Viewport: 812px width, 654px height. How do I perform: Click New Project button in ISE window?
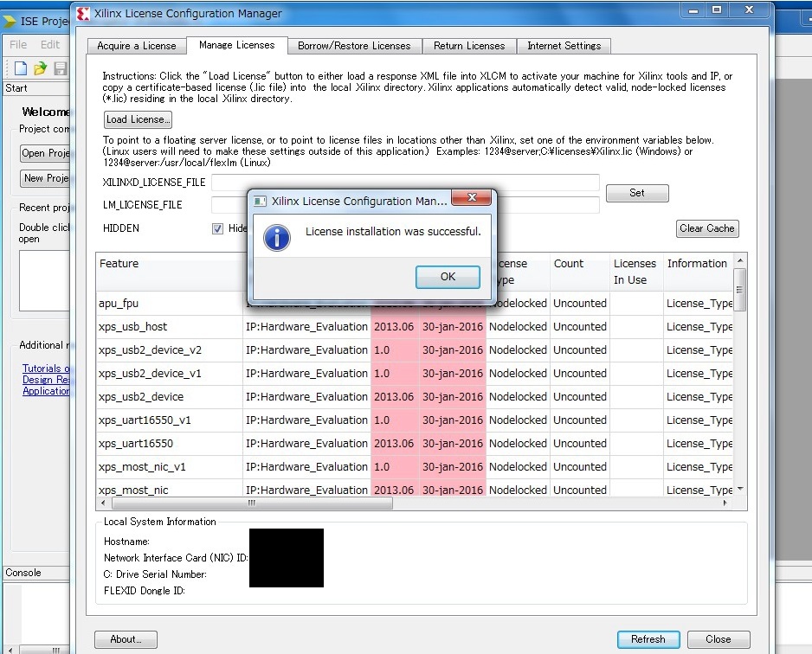(45, 178)
